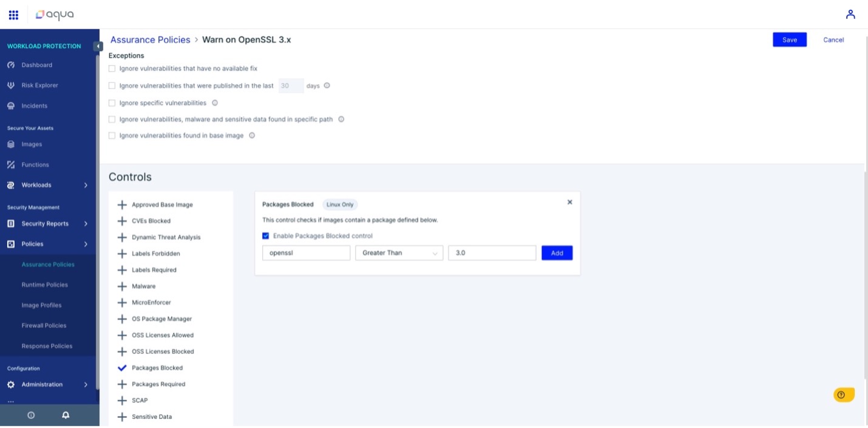The width and height of the screenshot is (868, 428).
Task: Add the OSS Licenses Allowed control
Action: pos(122,335)
